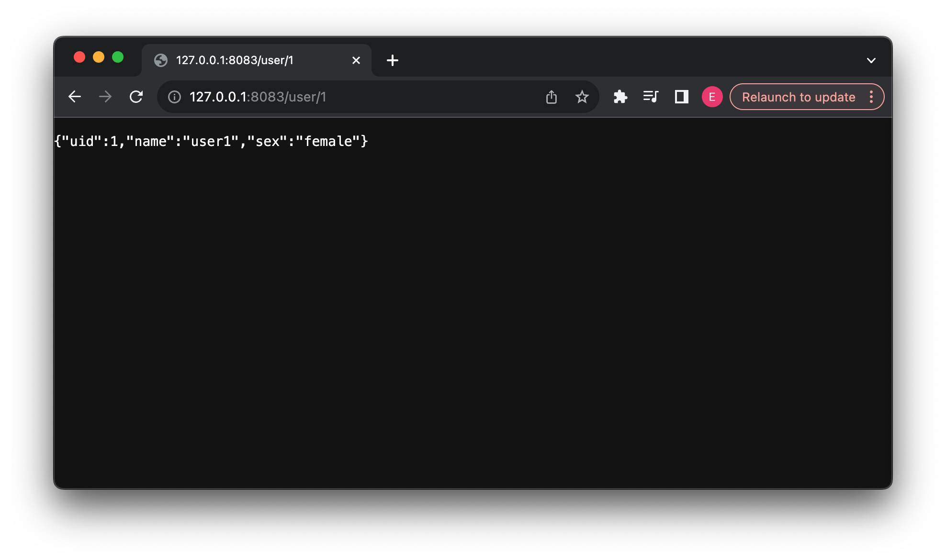
Task: Click the forward navigation arrow
Action: click(105, 97)
